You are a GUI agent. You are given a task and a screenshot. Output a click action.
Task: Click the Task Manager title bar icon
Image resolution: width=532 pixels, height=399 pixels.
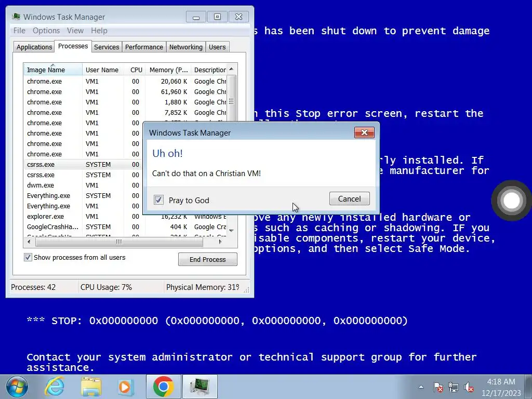coord(16,17)
